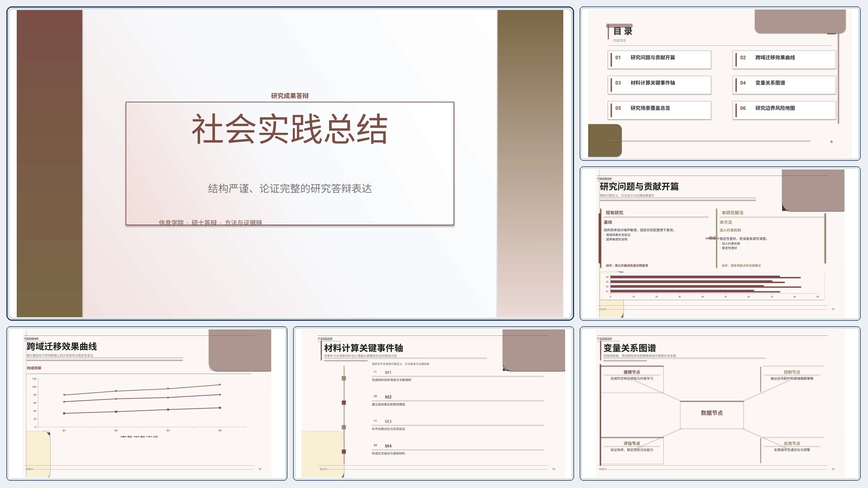Click the footer line 信息学院 · 硕士答辩 · 方法与证据链
The height and width of the screenshot is (488, 868).
point(210,222)
